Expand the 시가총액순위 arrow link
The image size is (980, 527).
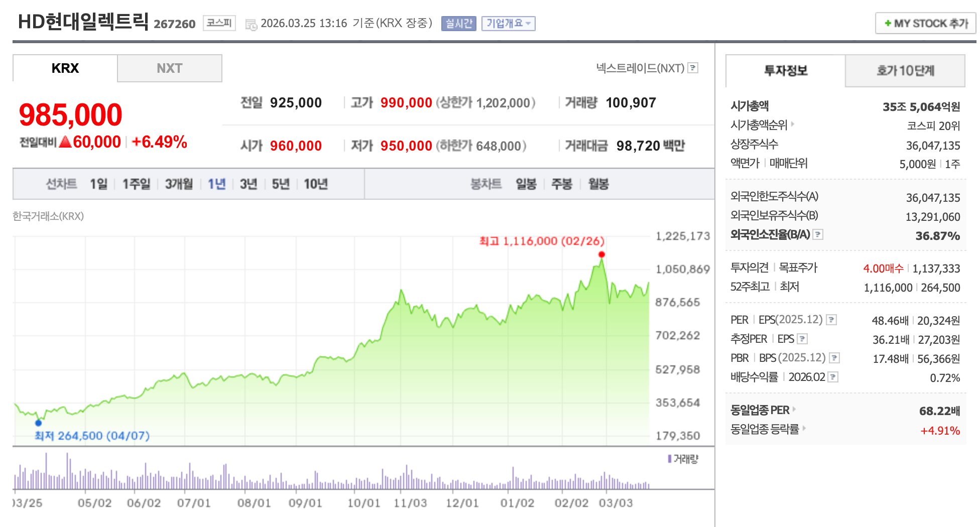coord(793,123)
